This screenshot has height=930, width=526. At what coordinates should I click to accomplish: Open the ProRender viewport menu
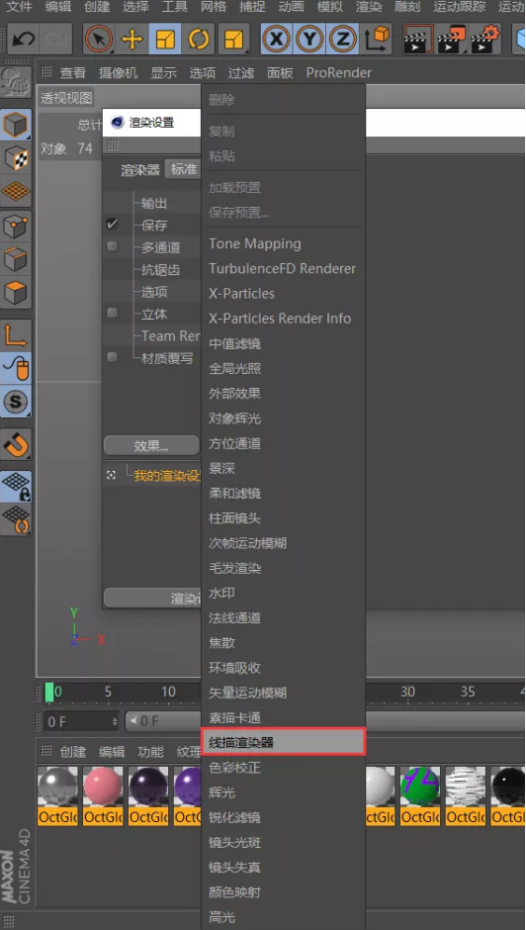coord(339,73)
